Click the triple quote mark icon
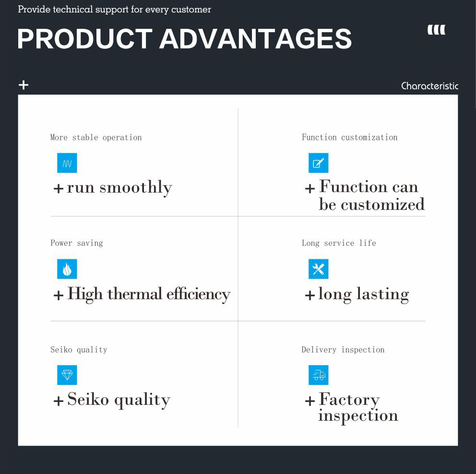 pyautogui.click(x=436, y=30)
